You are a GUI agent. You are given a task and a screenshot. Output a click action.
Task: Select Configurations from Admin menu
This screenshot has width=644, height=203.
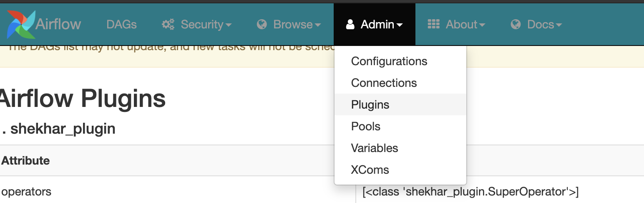(389, 61)
